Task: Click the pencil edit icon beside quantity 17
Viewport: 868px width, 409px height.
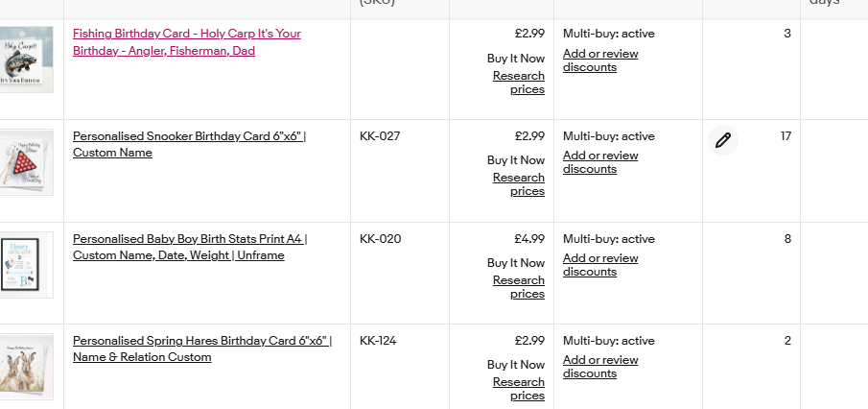Action: [x=723, y=140]
